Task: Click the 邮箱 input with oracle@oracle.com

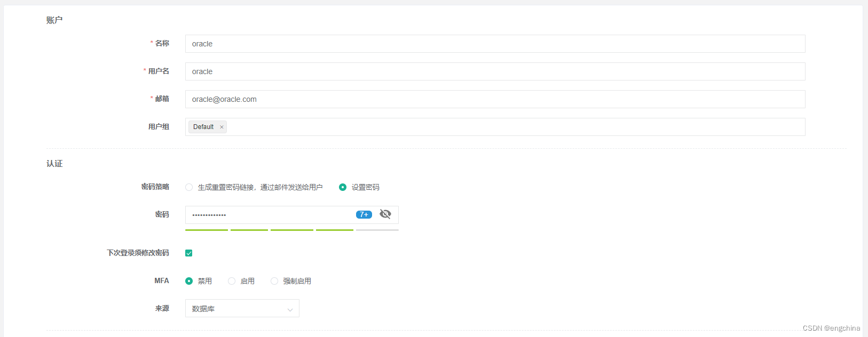Action: (x=495, y=99)
